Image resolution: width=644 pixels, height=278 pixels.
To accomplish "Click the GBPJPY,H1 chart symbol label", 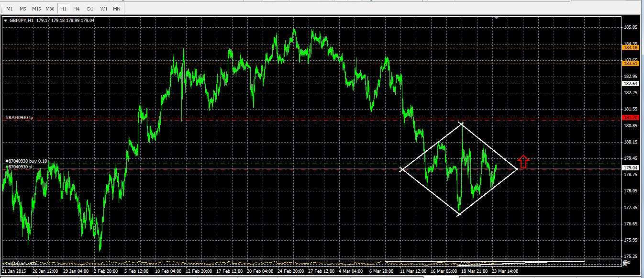I will 22,20.
